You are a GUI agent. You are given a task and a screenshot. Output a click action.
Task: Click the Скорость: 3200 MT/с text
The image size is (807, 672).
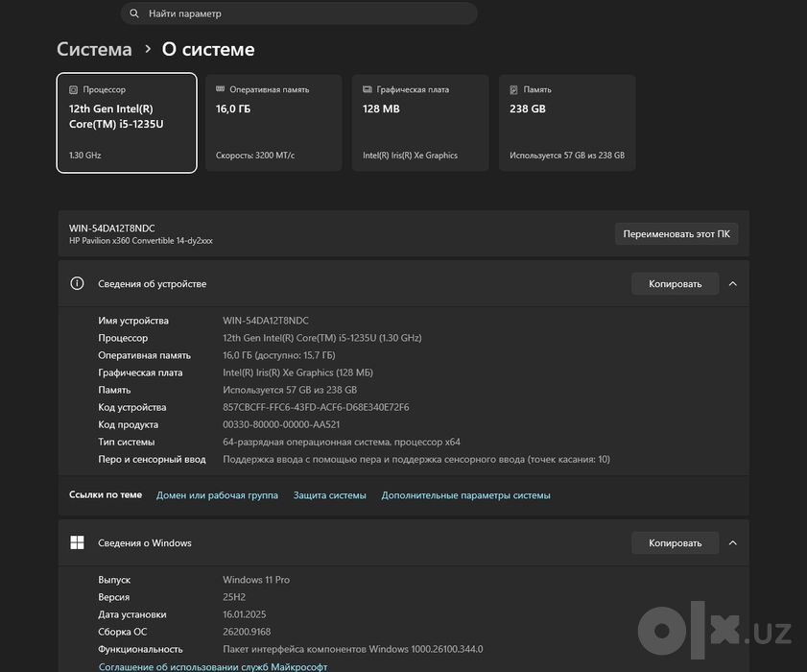click(255, 155)
